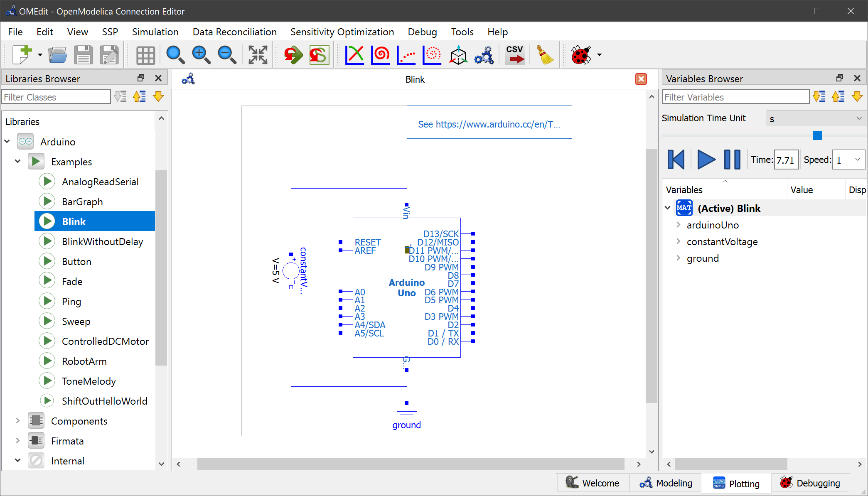Pause the animation playback
868x496 pixels.
coord(732,160)
